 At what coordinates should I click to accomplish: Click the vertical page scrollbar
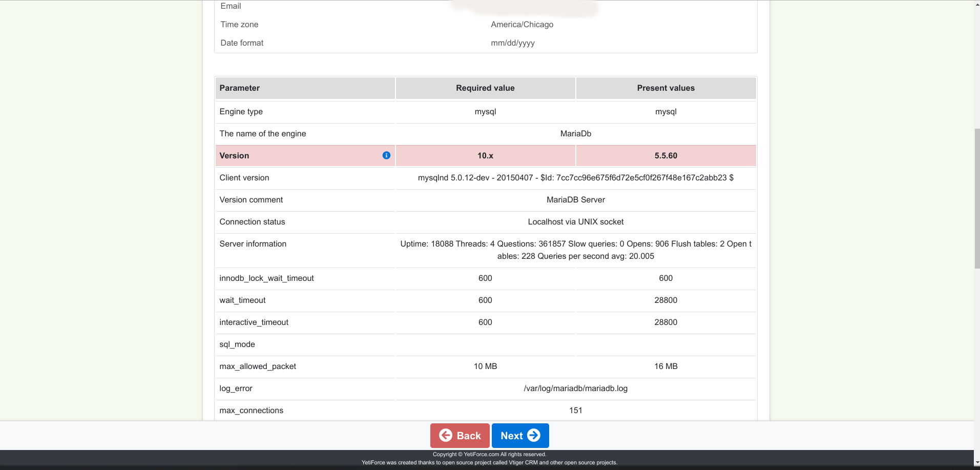(977, 198)
